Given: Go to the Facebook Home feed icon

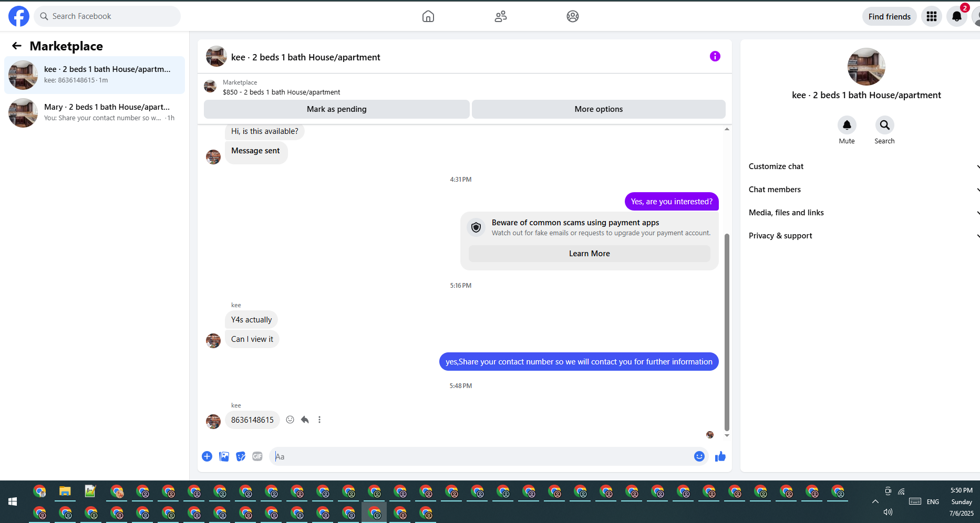Looking at the screenshot, I should (428, 16).
